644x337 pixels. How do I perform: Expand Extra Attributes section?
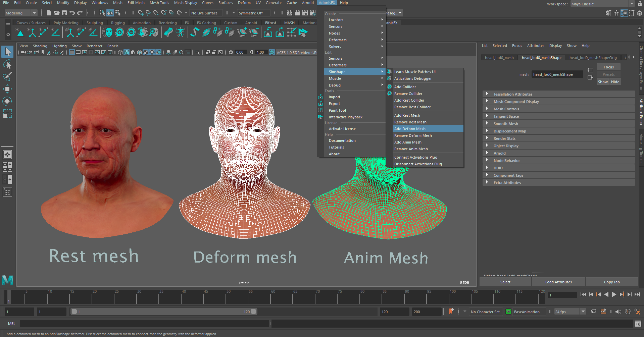pyautogui.click(x=558, y=183)
